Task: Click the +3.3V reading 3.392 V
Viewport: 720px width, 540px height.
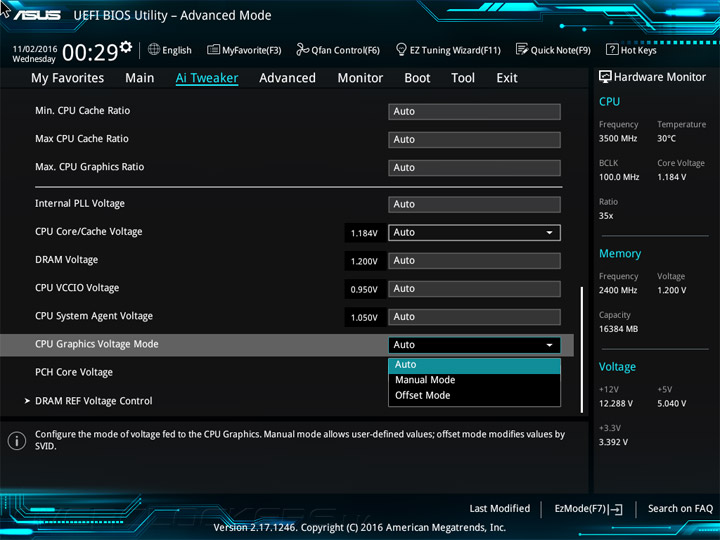Action: coord(613,442)
